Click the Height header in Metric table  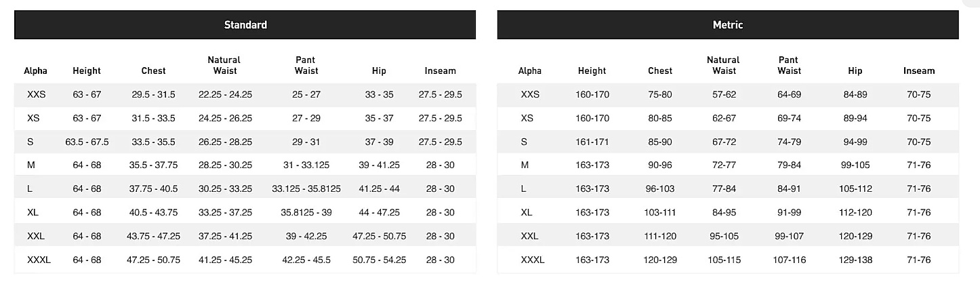592,71
